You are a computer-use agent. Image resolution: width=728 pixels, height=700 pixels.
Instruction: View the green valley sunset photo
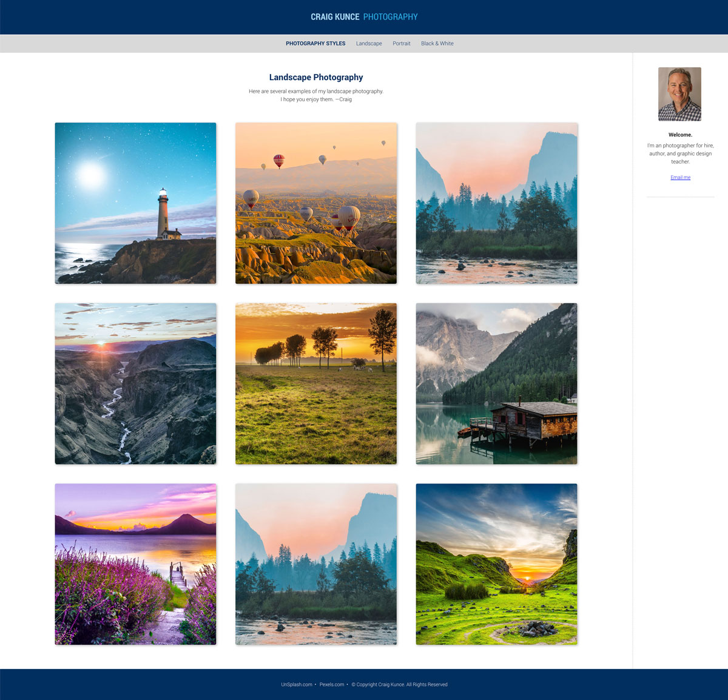pos(496,564)
